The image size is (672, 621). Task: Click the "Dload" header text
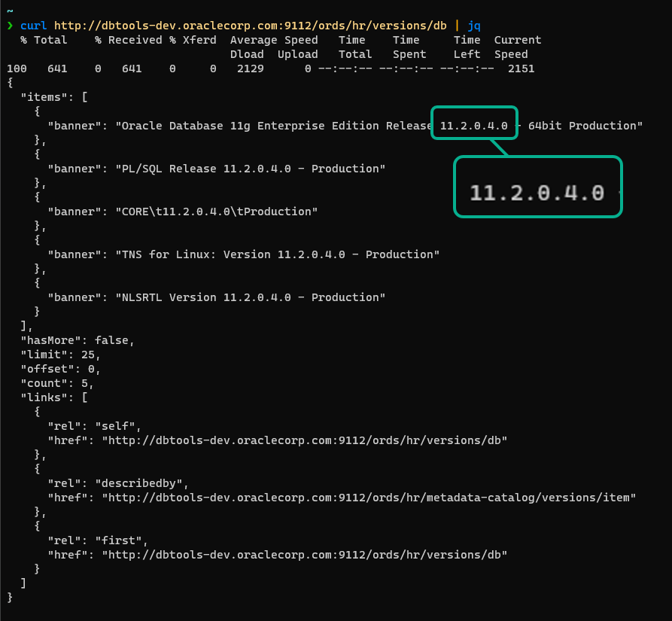click(x=247, y=54)
